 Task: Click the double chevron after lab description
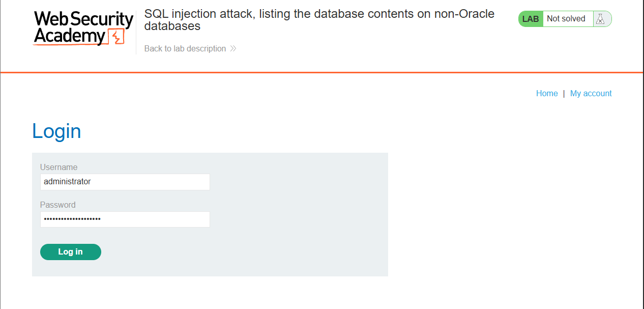pos(233,49)
